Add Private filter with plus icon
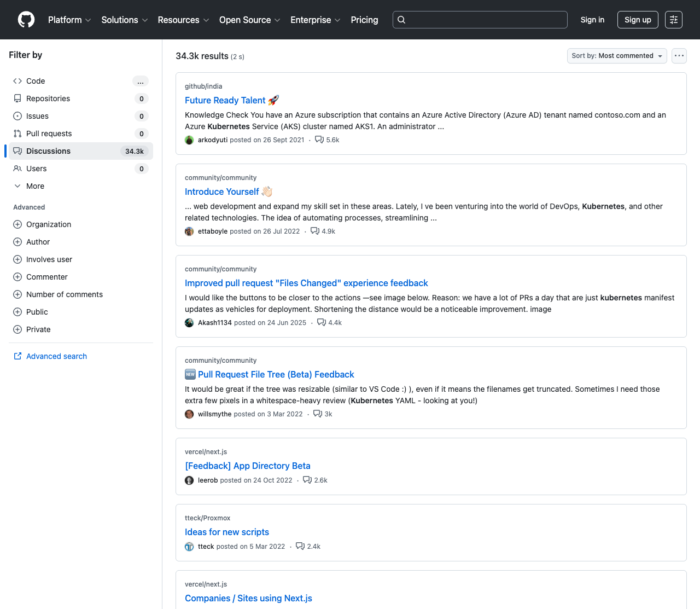The image size is (700, 609). click(17, 329)
